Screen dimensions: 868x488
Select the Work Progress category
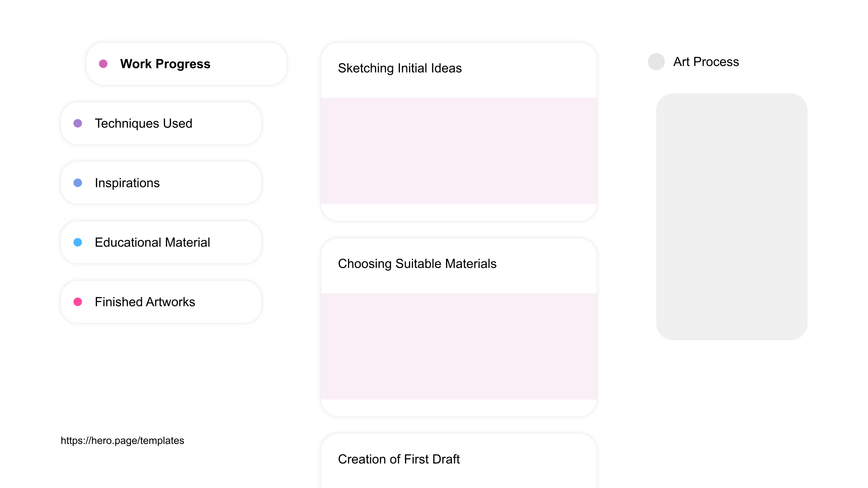(x=186, y=64)
